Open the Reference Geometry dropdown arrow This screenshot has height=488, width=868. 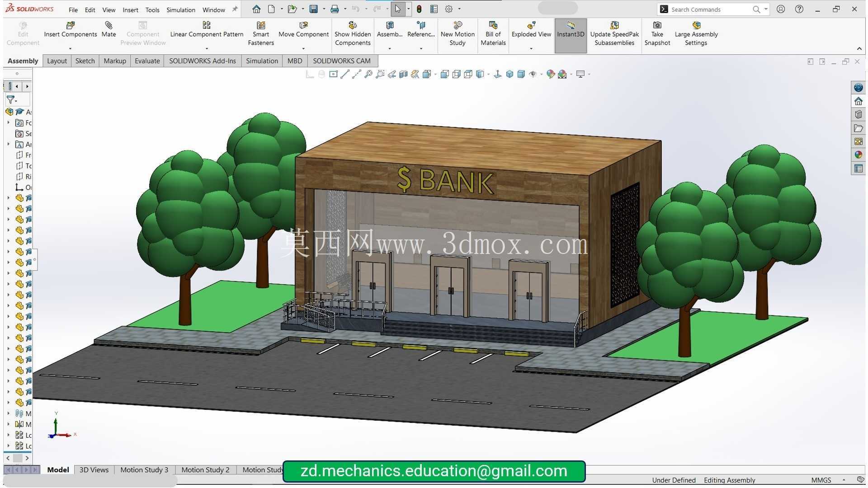tap(421, 48)
